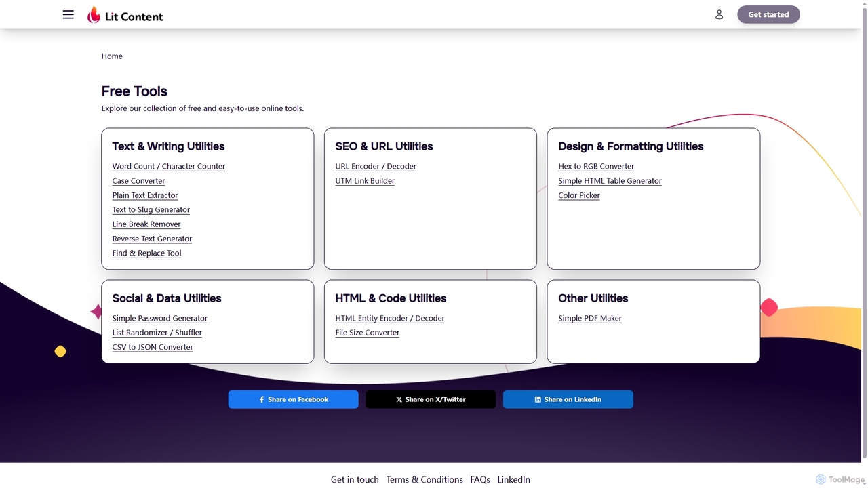Click the Other Utilities heading
The height and width of the screenshot is (488, 868).
pyautogui.click(x=593, y=298)
